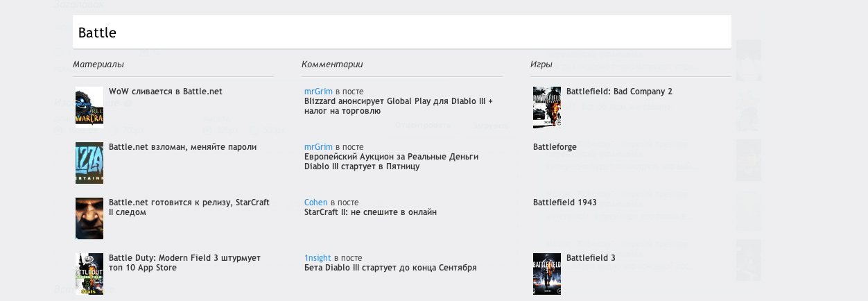Click Battle Duty app thumbnail
The width and height of the screenshot is (868, 301).
[89, 274]
